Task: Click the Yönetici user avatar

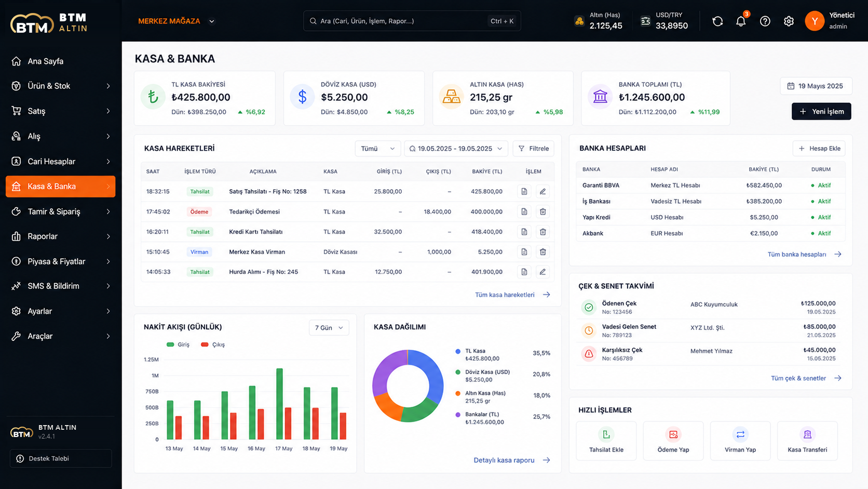Action: 815,21
